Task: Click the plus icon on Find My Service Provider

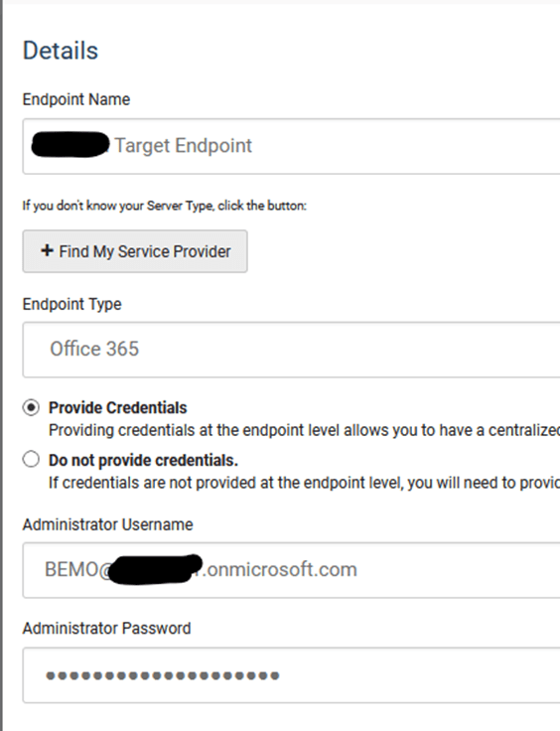Action: tap(47, 251)
